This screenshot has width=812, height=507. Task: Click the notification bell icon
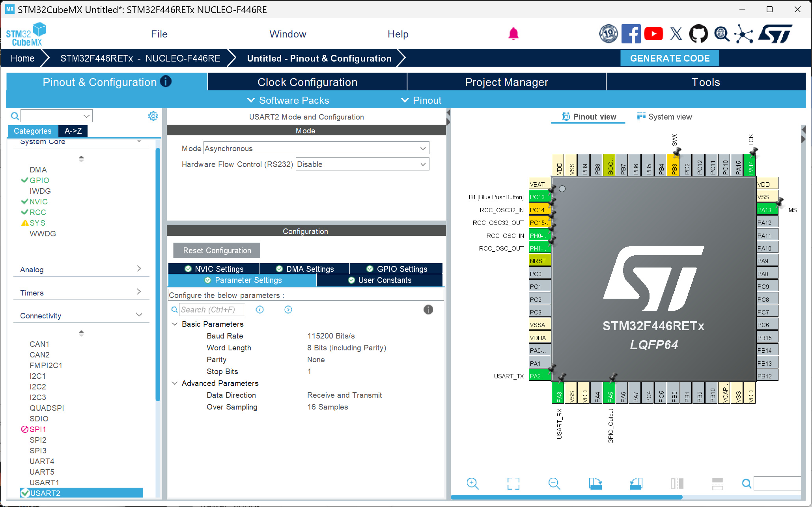coord(513,34)
